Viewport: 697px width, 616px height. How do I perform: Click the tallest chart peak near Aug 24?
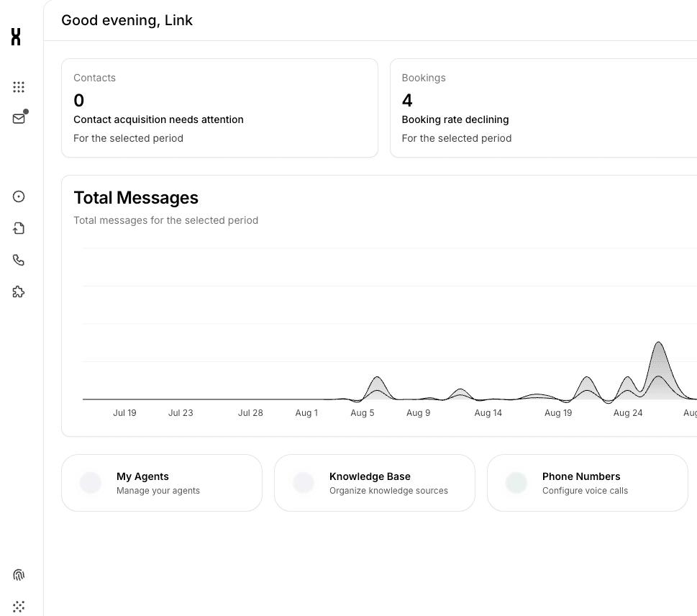click(659, 345)
